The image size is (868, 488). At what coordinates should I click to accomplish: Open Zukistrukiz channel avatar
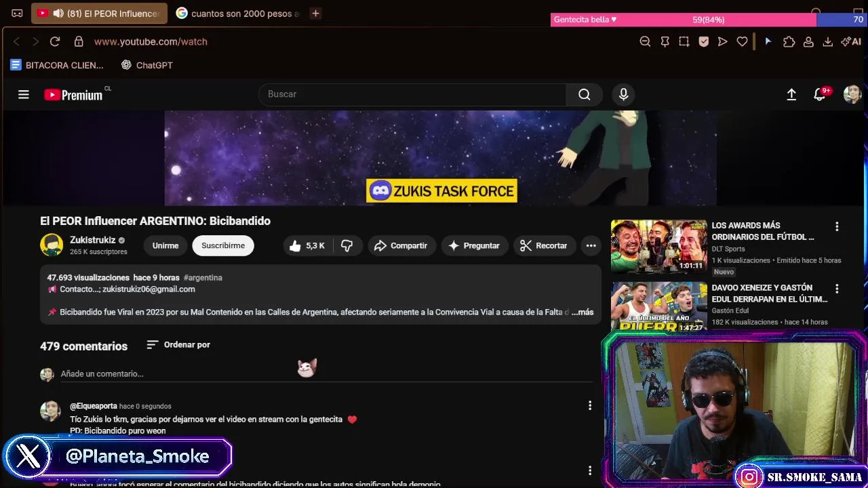click(x=52, y=245)
